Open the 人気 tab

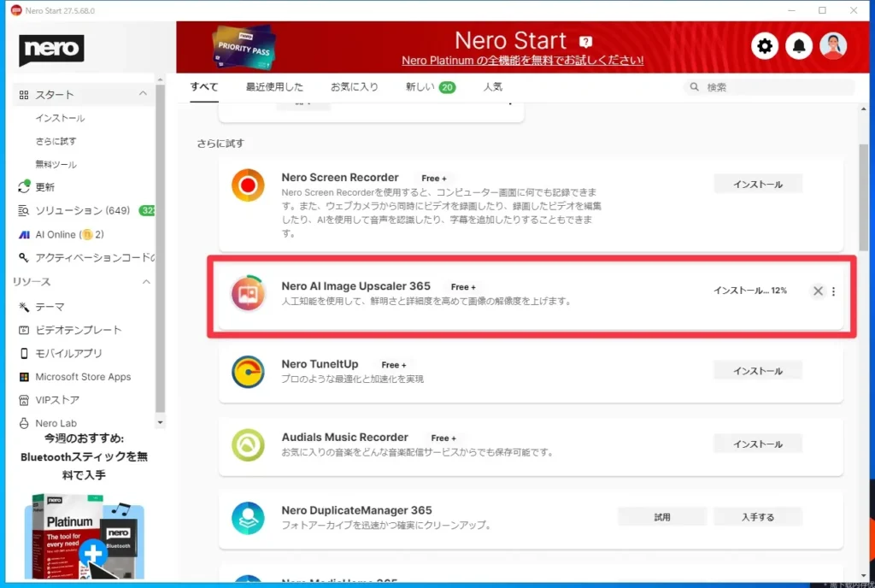point(492,87)
